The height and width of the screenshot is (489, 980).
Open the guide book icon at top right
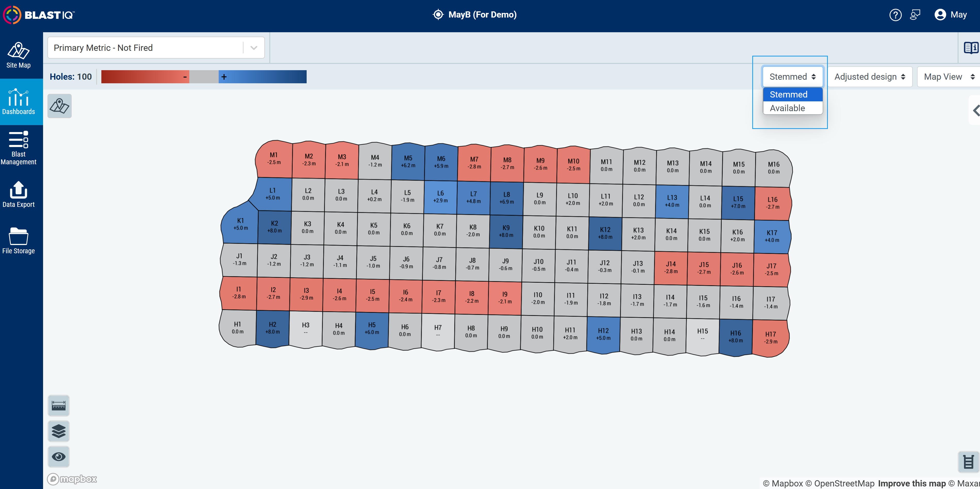(x=970, y=47)
